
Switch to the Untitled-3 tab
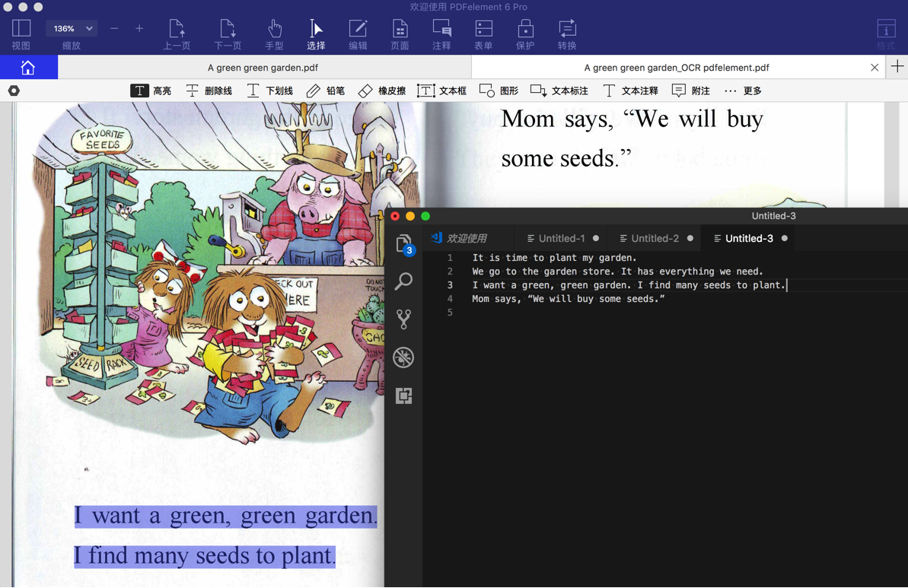tap(748, 238)
